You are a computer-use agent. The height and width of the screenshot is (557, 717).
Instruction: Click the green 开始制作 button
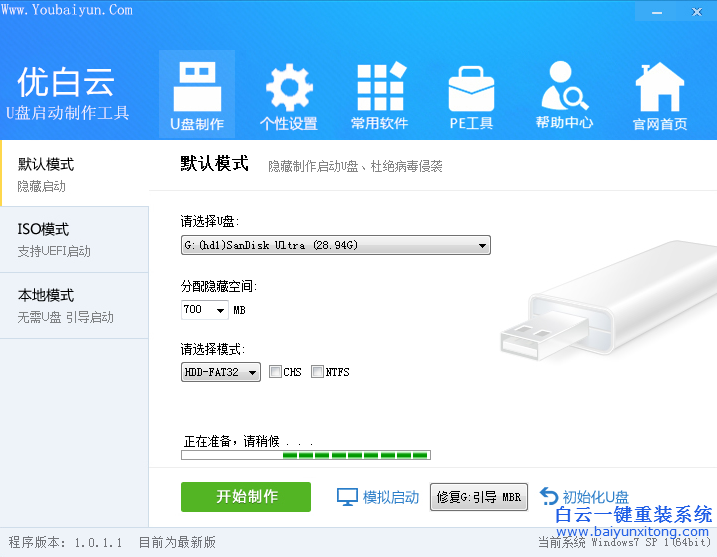246,497
